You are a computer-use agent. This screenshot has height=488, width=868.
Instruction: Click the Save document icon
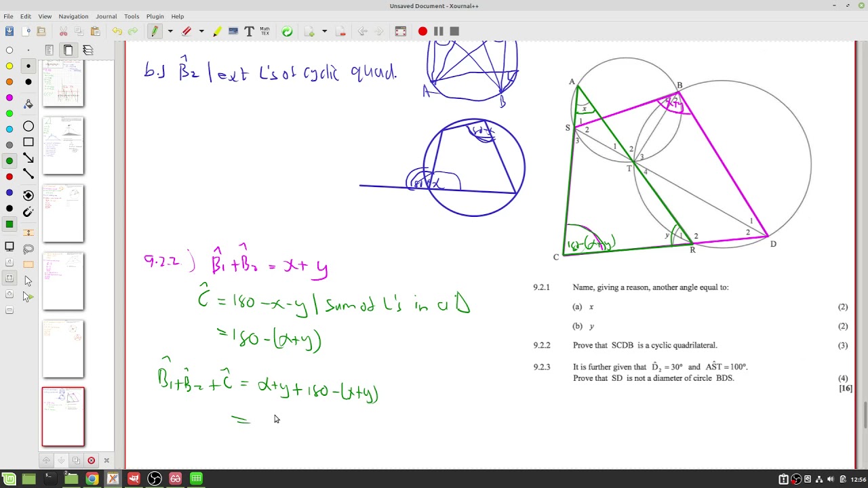[9, 31]
